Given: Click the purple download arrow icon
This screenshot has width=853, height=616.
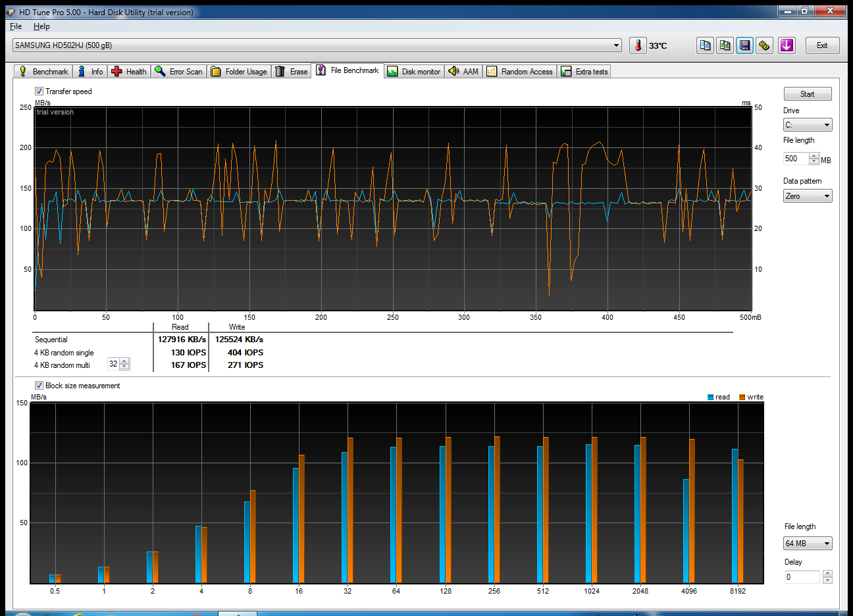Looking at the screenshot, I should 787,45.
